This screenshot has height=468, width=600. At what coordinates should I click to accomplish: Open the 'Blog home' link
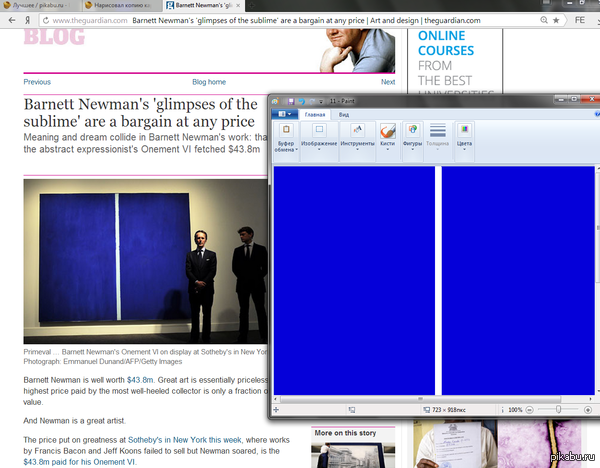click(x=209, y=82)
